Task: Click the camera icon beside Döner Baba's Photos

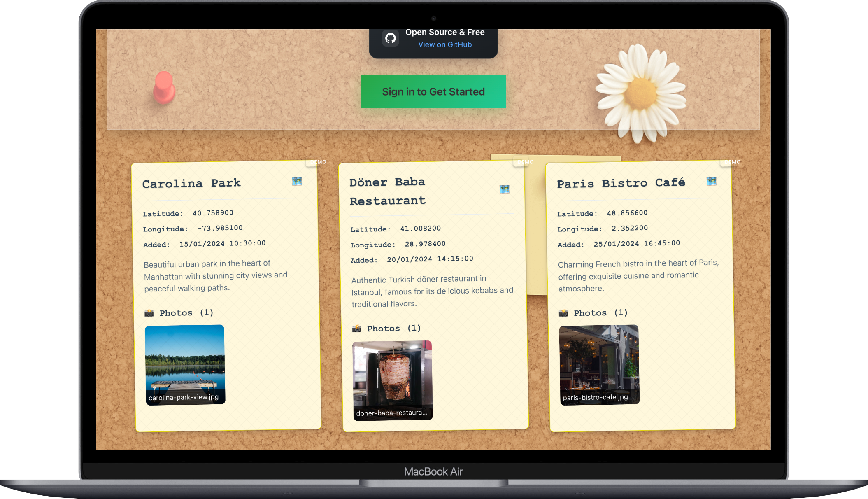Action: click(x=357, y=328)
